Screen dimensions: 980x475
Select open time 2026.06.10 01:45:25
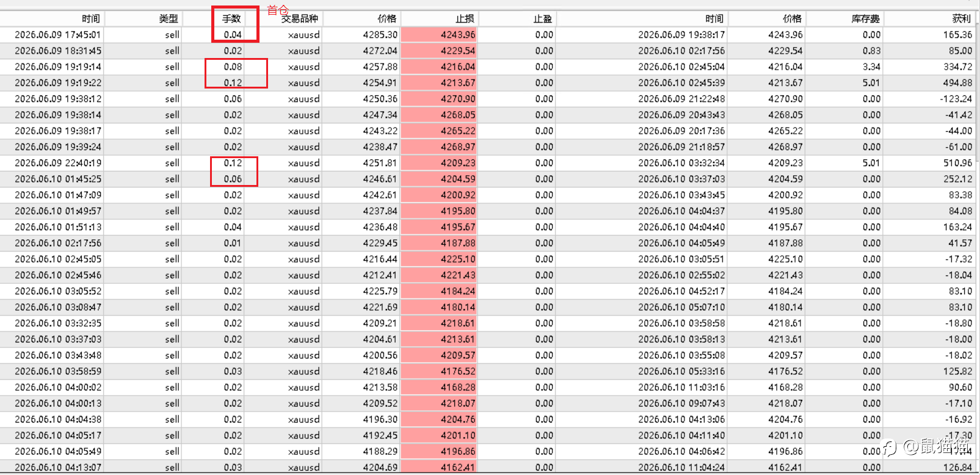pyautogui.click(x=58, y=179)
